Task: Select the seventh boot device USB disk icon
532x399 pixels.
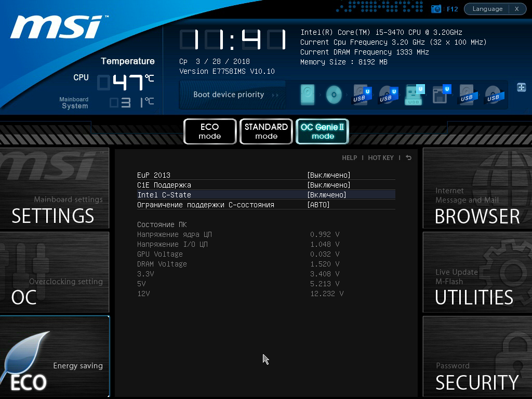Action: pyautogui.click(x=468, y=95)
